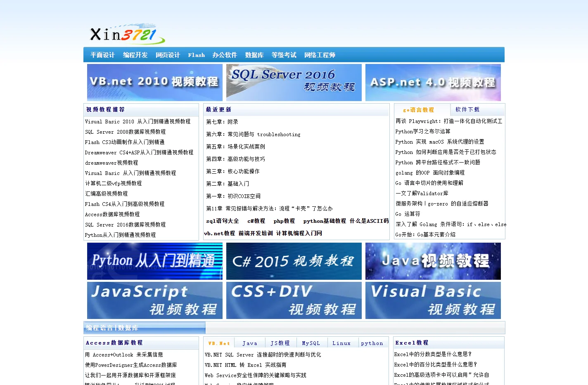Screen dimensions: 588x385
Task: Open the ASP.net 4.0 视频教程 banner
Action: 433,83
